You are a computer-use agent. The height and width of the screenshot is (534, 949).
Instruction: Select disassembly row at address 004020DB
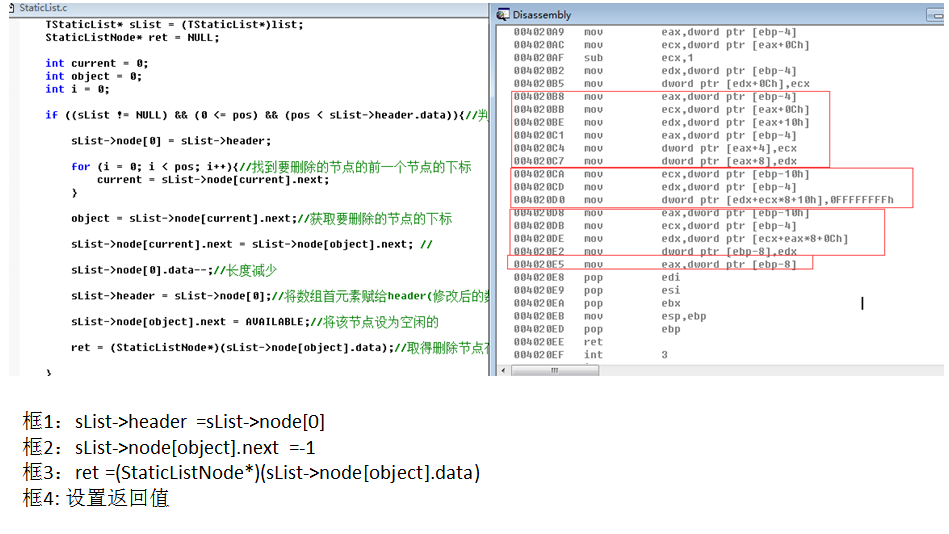click(655, 226)
